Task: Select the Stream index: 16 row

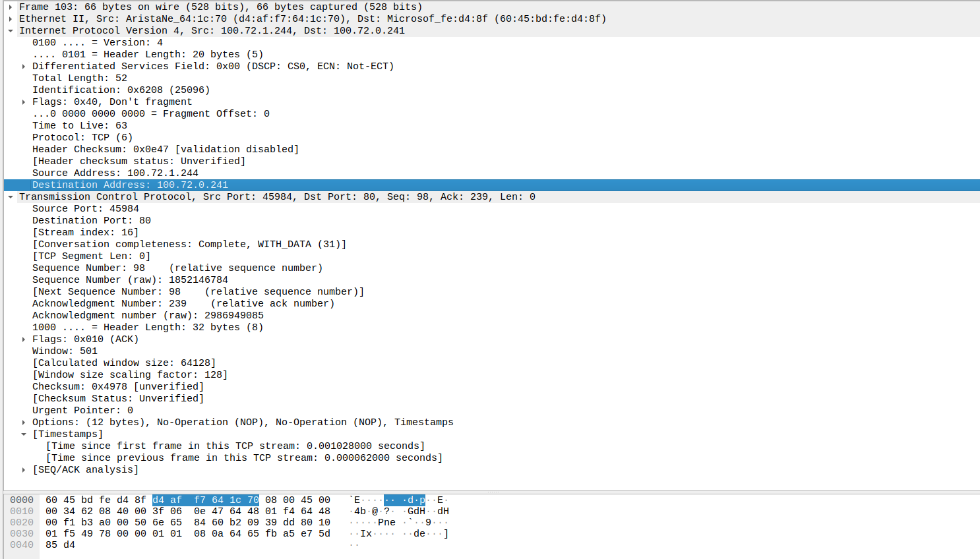Action: (x=492, y=232)
